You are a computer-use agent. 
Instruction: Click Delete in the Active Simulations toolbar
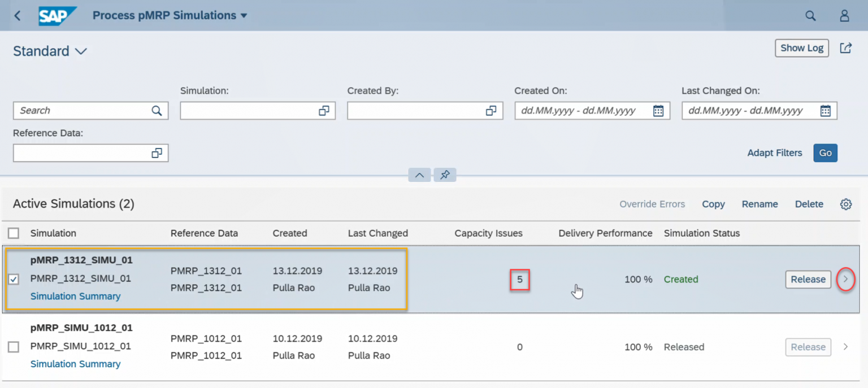point(809,204)
